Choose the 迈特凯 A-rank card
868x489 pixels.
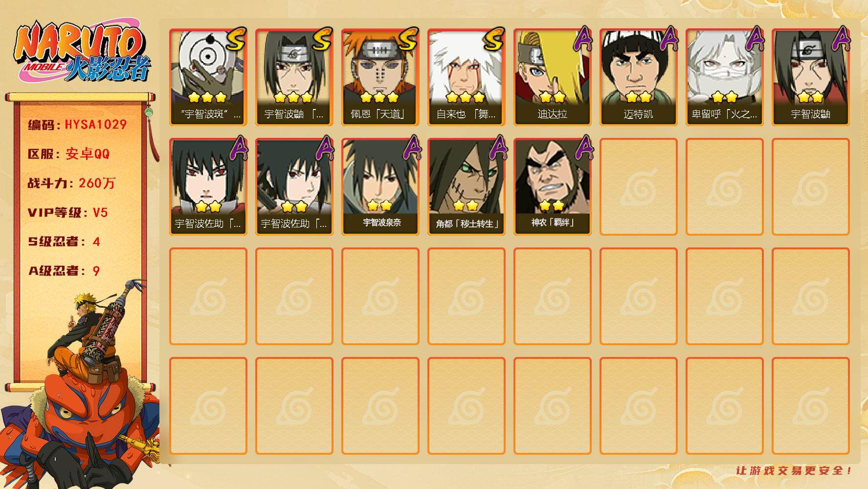[639, 77]
